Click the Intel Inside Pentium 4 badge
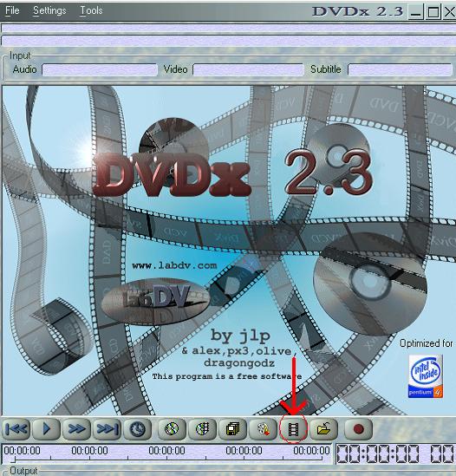The width and height of the screenshot is (456, 476). click(x=426, y=376)
